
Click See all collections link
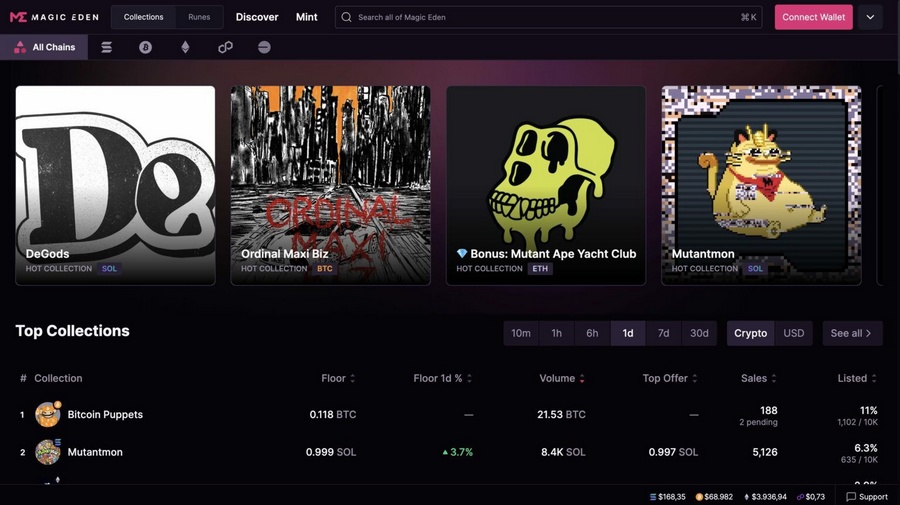[851, 333]
